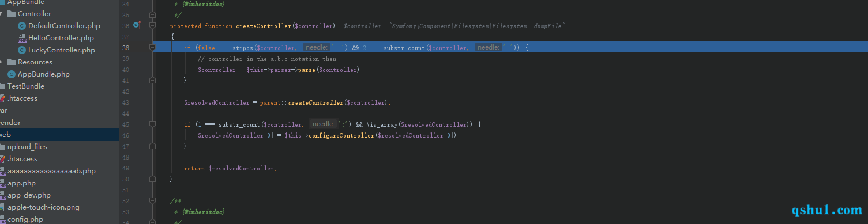Viewport: 868px width, 224px height.
Task: Click substr_count on highlighted line 38
Action: point(404,48)
